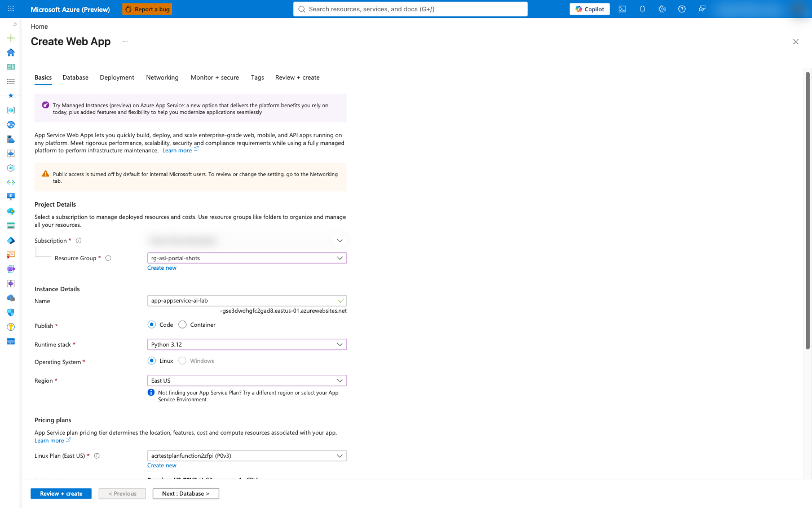Open the yellow lightbulb Advisor sidebar icon
The height and width of the screenshot is (508, 812).
(x=11, y=327)
